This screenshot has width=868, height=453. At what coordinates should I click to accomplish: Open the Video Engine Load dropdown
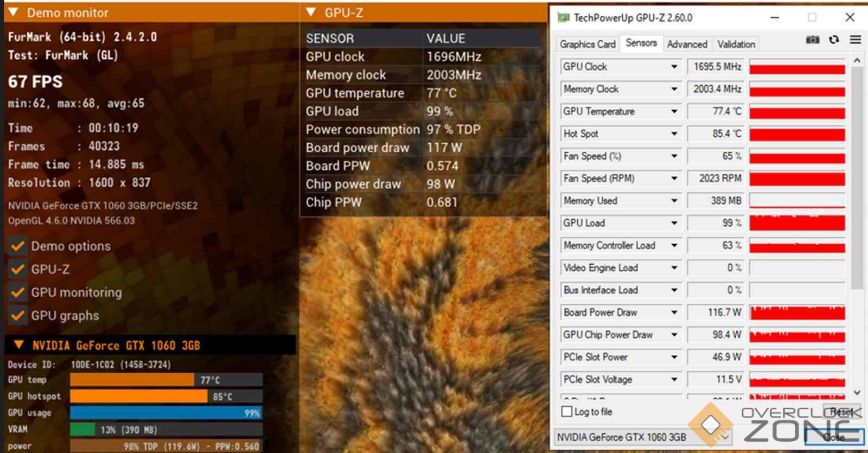674,267
